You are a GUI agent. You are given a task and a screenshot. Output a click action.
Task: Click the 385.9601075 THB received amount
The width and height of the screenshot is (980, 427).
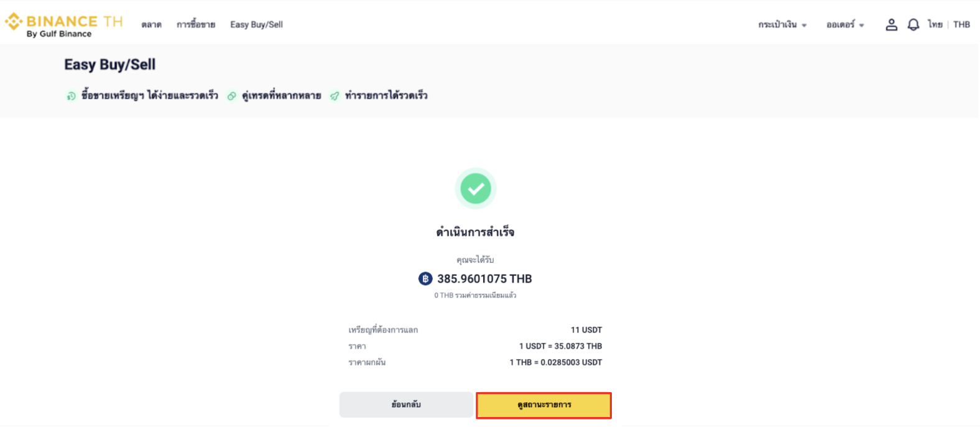click(x=484, y=279)
